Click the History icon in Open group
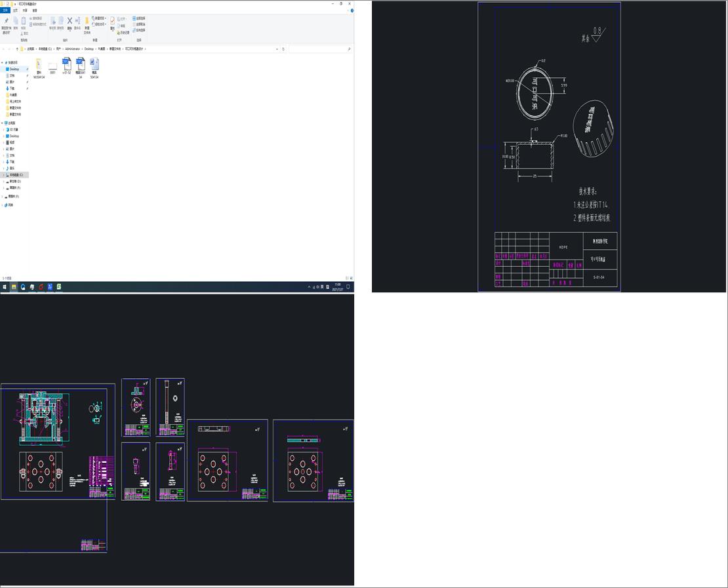The height and width of the screenshot is (588, 728). click(x=123, y=33)
